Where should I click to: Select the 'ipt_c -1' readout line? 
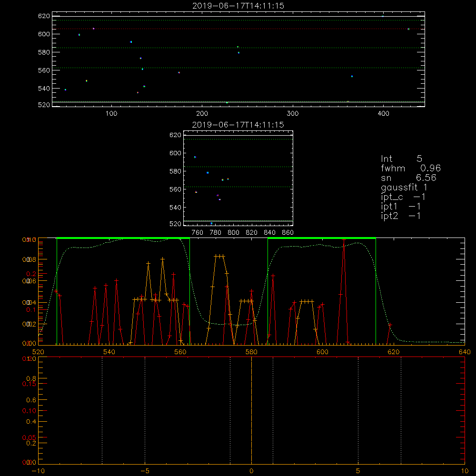403,197
